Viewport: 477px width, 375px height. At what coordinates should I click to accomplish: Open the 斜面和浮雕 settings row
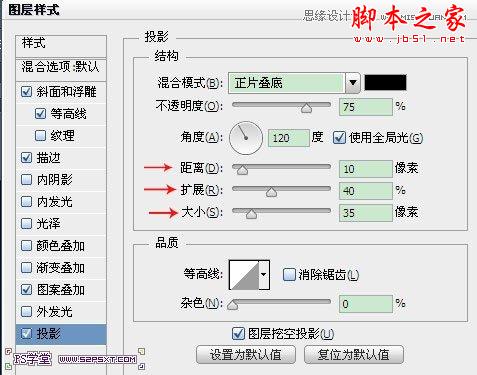coord(61,92)
